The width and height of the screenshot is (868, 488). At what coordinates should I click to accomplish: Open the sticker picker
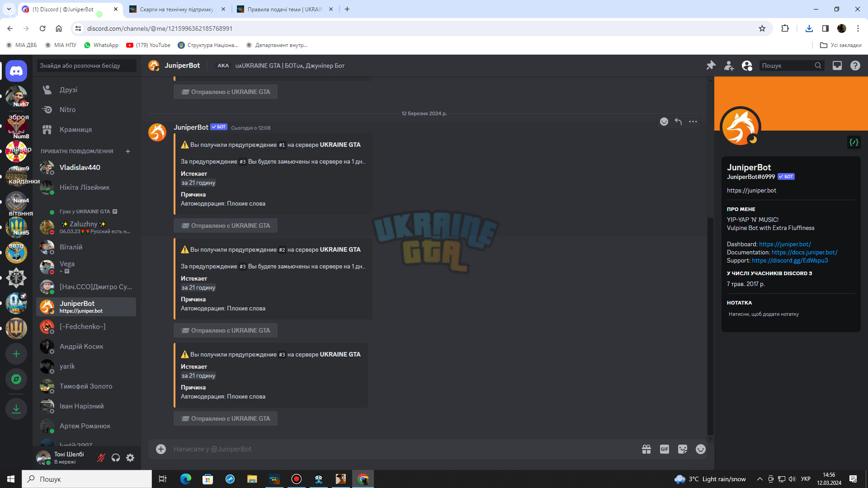(683, 449)
